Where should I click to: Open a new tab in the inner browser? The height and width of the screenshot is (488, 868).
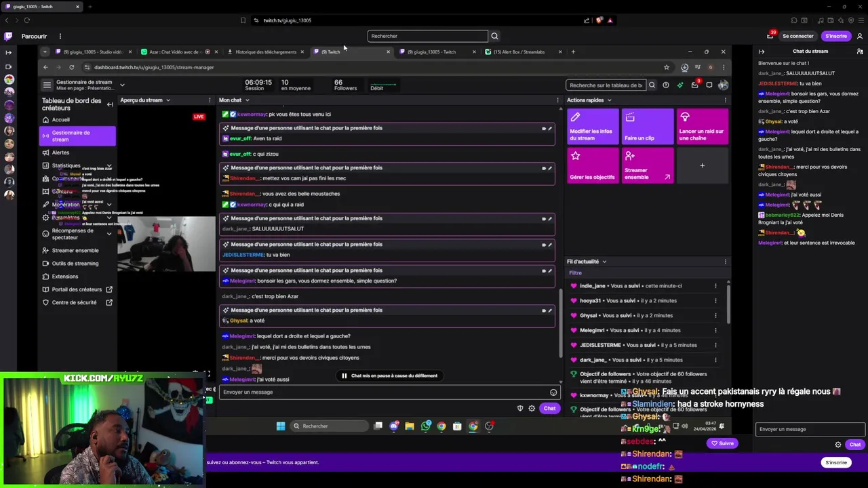click(x=573, y=52)
